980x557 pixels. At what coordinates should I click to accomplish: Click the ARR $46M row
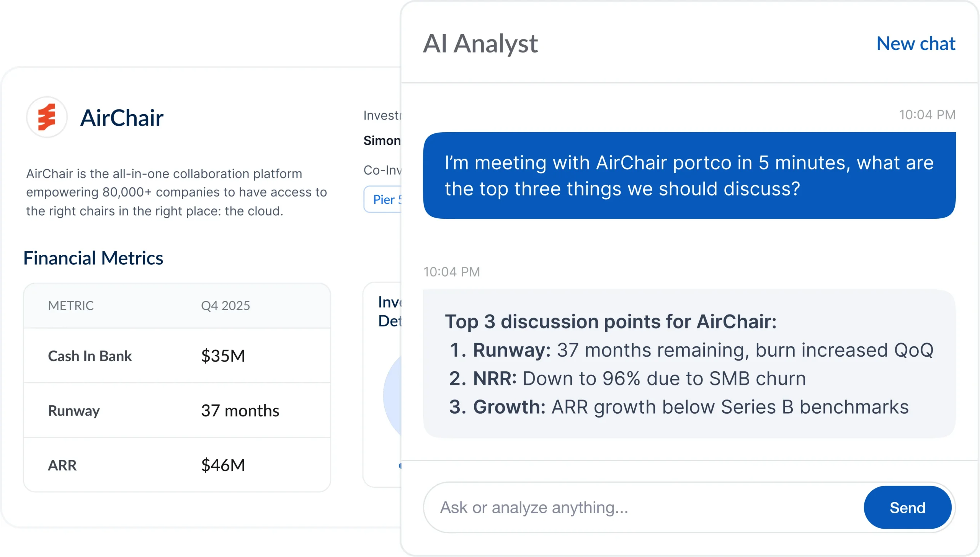click(x=177, y=465)
